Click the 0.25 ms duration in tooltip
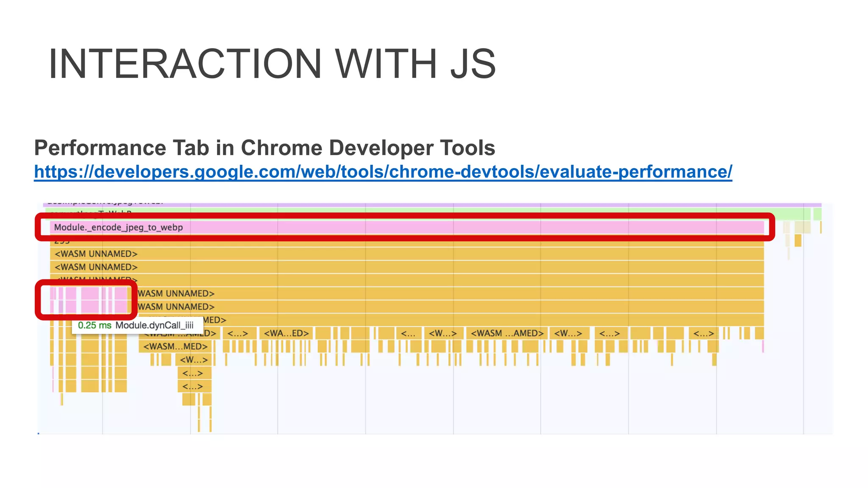Viewport: 868px width, 488px height. point(94,325)
